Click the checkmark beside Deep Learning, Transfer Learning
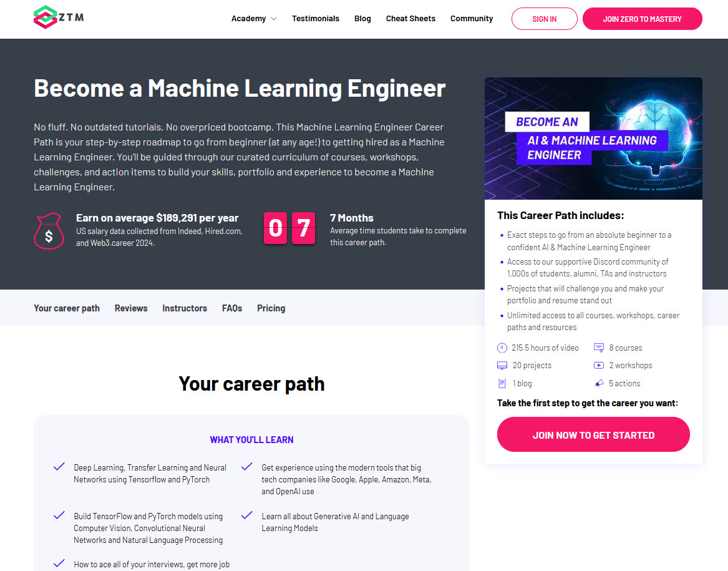This screenshot has width=728, height=571. tap(59, 466)
